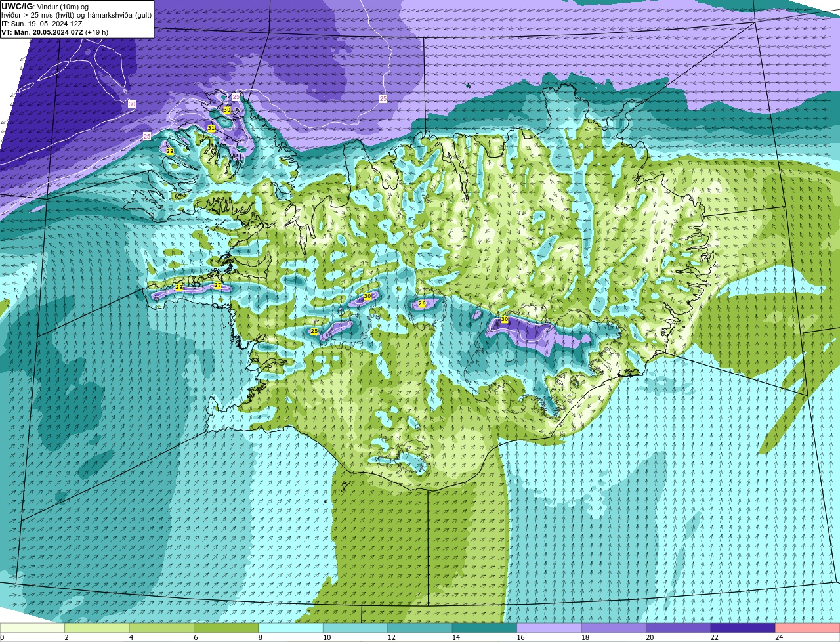
Task: Click the 18–20 light purple legend swatch
Action: (x=614, y=628)
